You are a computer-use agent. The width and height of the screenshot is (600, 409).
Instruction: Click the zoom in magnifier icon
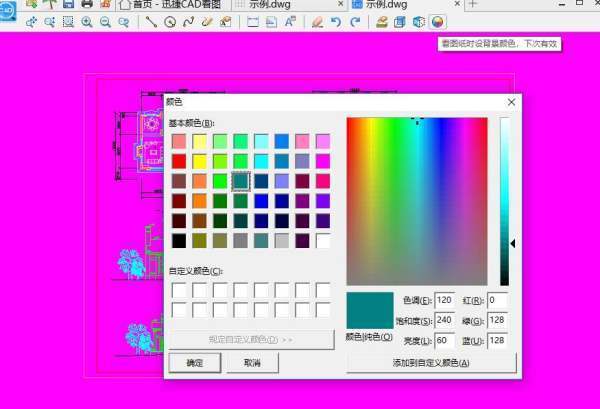(x=87, y=21)
